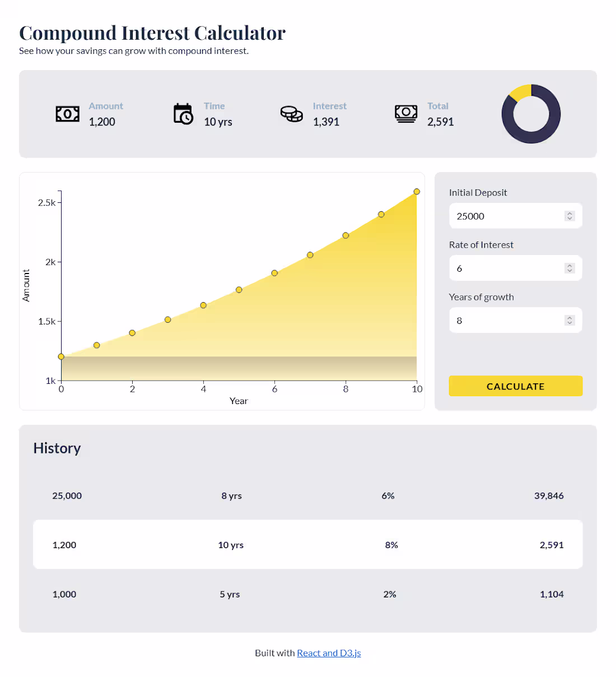Click the Time calendar icon
Screen dimensions: 616x677
[x=183, y=114]
